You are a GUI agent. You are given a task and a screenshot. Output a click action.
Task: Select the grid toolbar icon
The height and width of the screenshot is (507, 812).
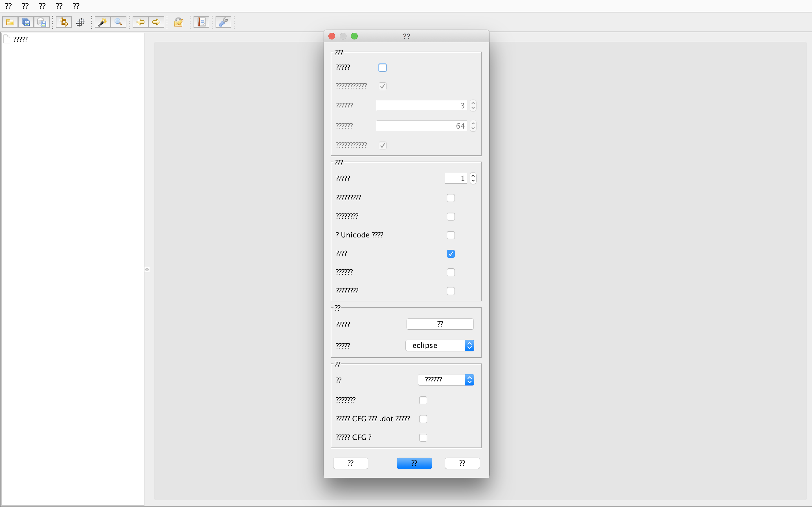tap(80, 22)
